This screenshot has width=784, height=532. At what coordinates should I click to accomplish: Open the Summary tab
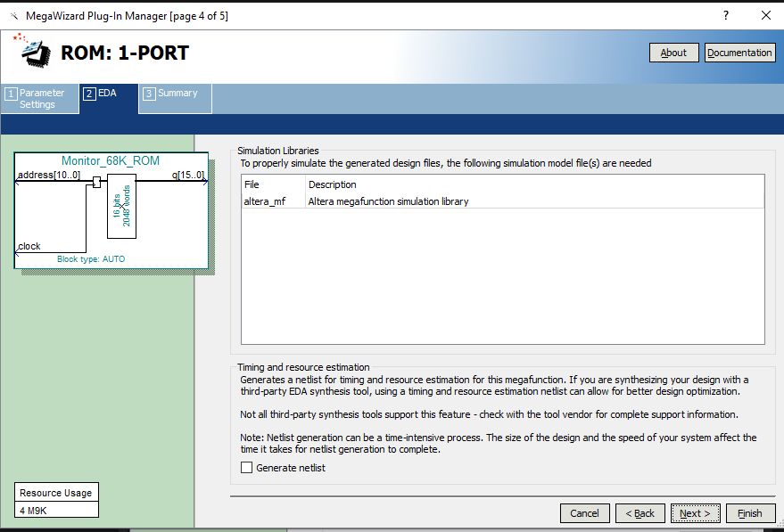(x=175, y=98)
